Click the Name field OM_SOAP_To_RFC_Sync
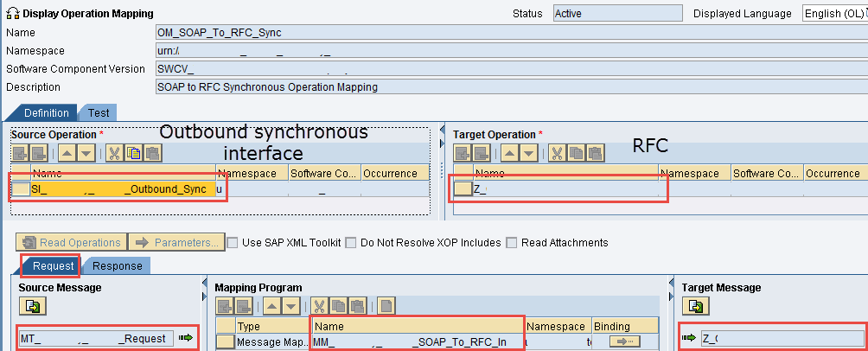 point(512,32)
